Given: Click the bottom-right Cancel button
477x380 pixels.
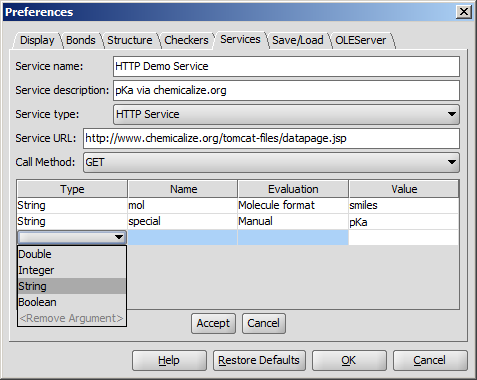Looking at the screenshot, I should pyautogui.click(x=430, y=361).
